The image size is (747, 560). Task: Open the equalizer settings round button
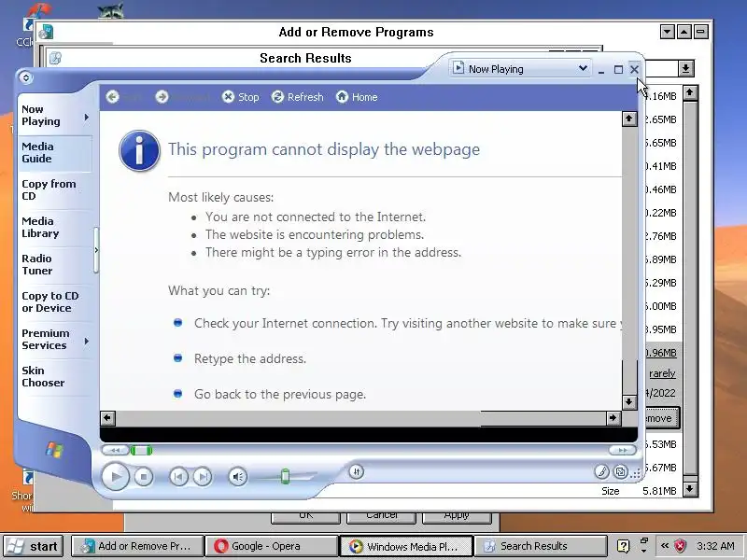[357, 471]
